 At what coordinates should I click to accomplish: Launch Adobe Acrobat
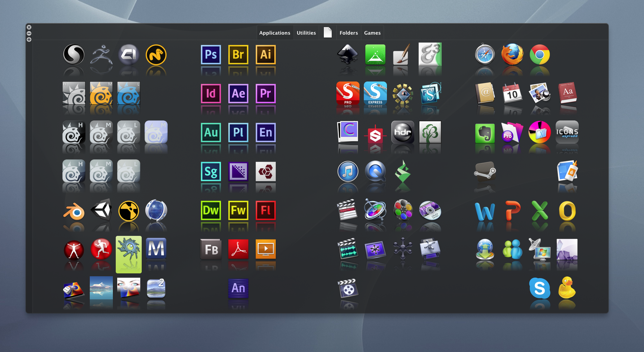click(238, 249)
